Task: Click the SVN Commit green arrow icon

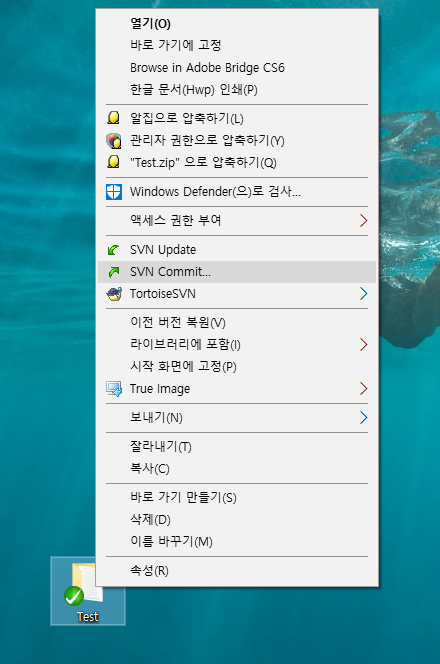Action: 113,271
